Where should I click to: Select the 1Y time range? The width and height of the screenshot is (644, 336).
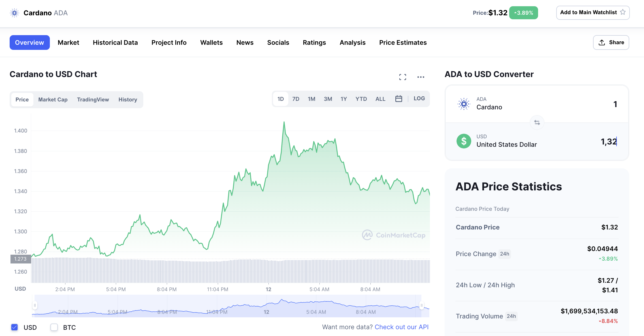click(x=344, y=99)
